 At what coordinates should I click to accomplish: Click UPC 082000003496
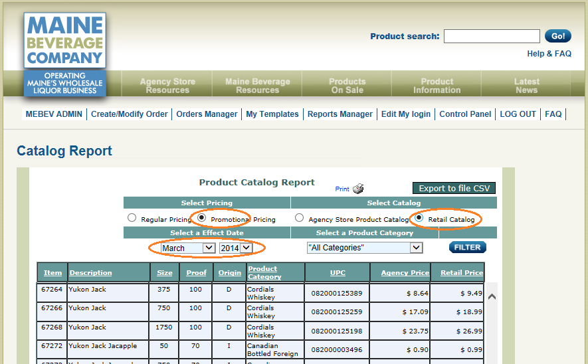click(337, 350)
